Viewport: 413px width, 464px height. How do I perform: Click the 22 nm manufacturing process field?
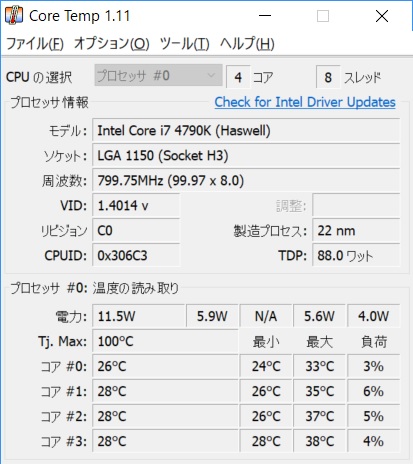(x=356, y=230)
